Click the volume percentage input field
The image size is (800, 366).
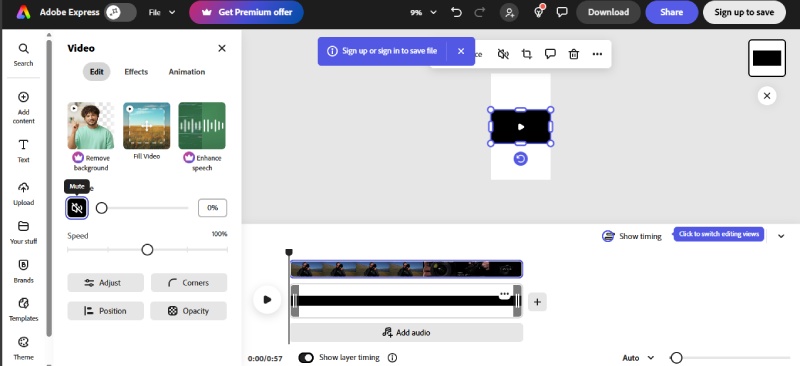[x=212, y=208]
